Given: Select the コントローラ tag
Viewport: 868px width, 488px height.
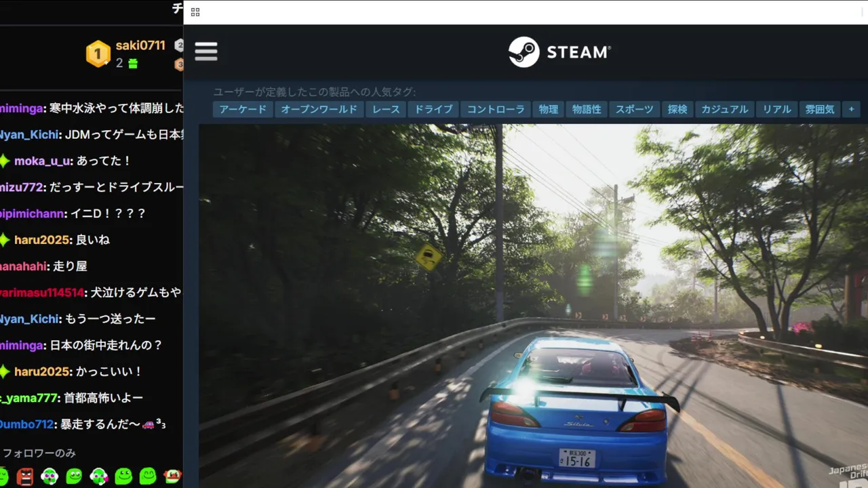Looking at the screenshot, I should (496, 109).
